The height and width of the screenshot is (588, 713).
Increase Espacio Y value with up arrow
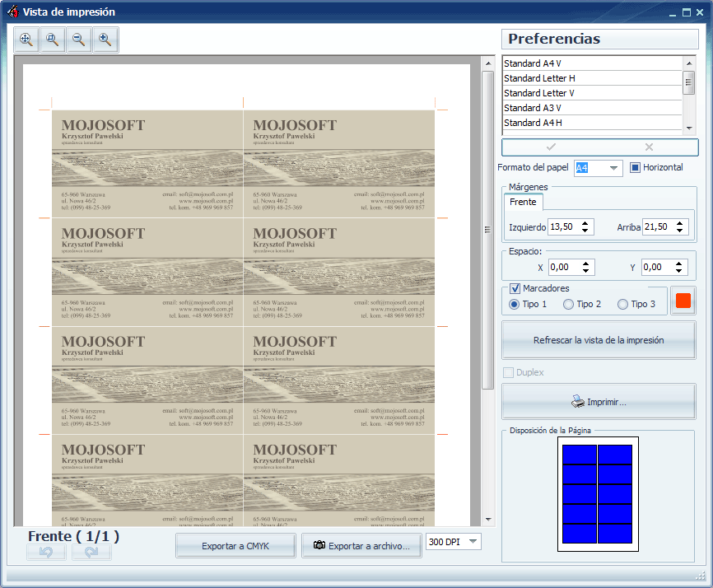[x=679, y=264]
